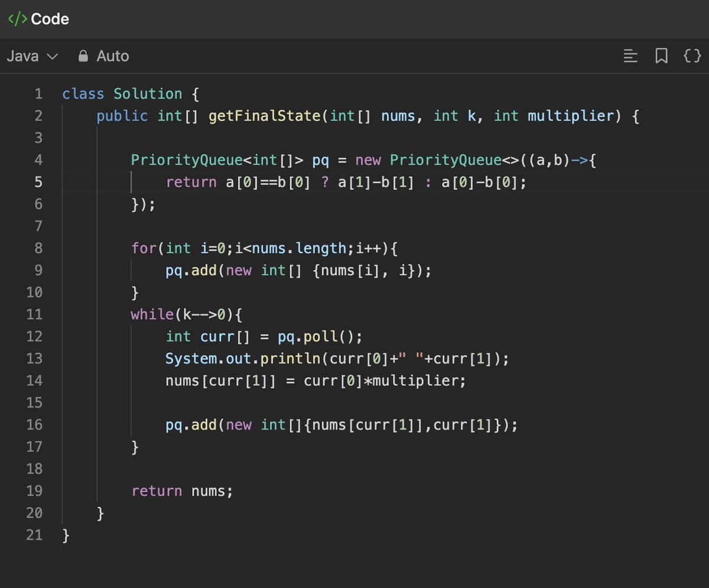Click the "multiplier" parameter on line 2
This screenshot has width=709, height=588.
click(571, 116)
